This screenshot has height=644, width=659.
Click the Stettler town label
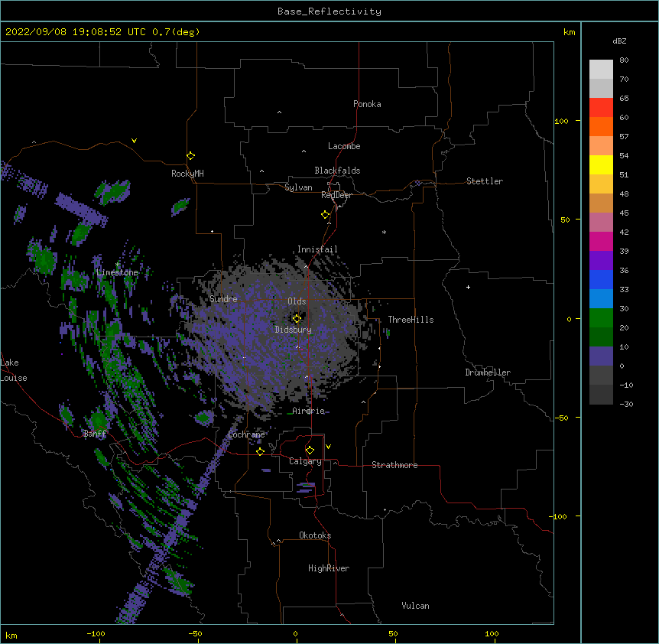pos(485,181)
